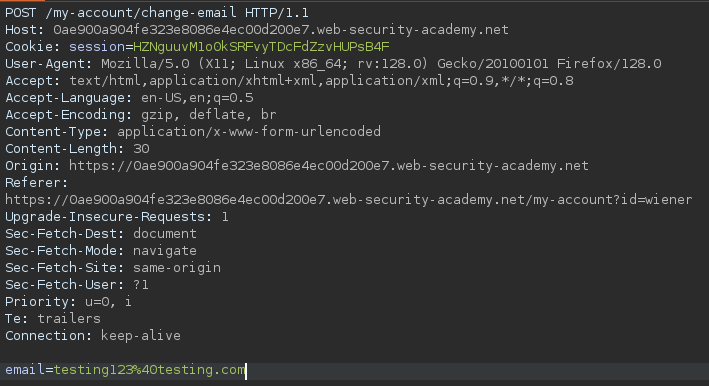Click the Accept header value
The image size is (709, 386).
click(321, 81)
